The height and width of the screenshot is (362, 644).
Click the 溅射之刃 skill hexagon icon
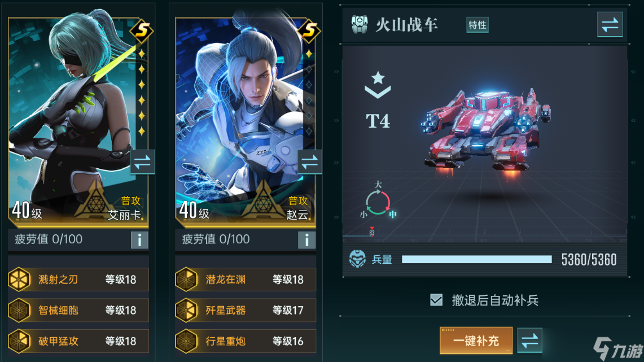coord(19,280)
